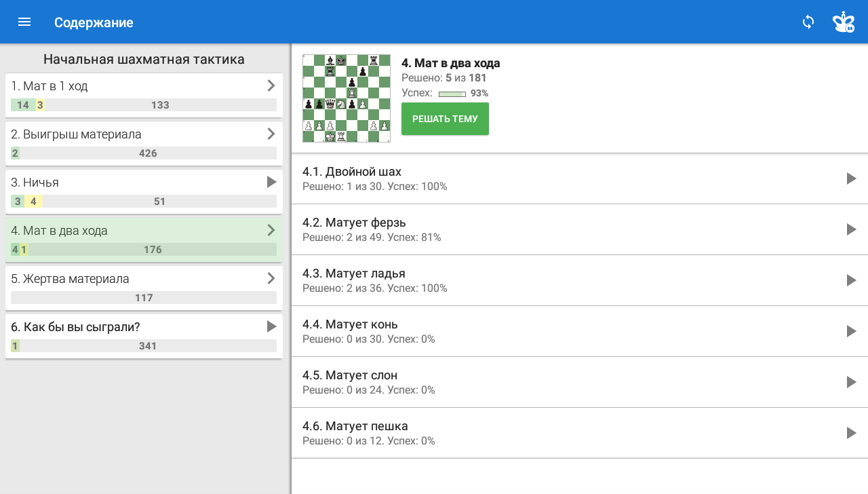Expand chevron for 2. Выигрыш материала
This screenshot has width=868, height=494.
point(271,134)
